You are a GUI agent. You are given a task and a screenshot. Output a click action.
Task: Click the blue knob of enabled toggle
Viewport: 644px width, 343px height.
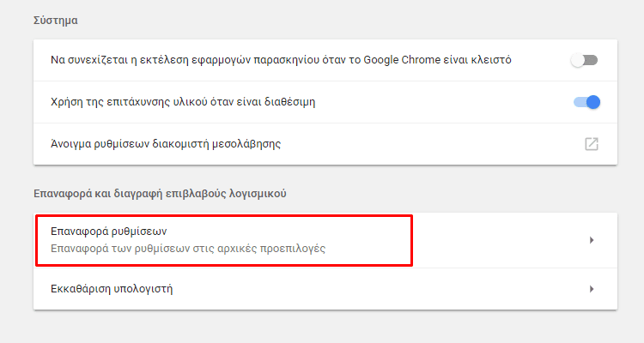point(593,102)
